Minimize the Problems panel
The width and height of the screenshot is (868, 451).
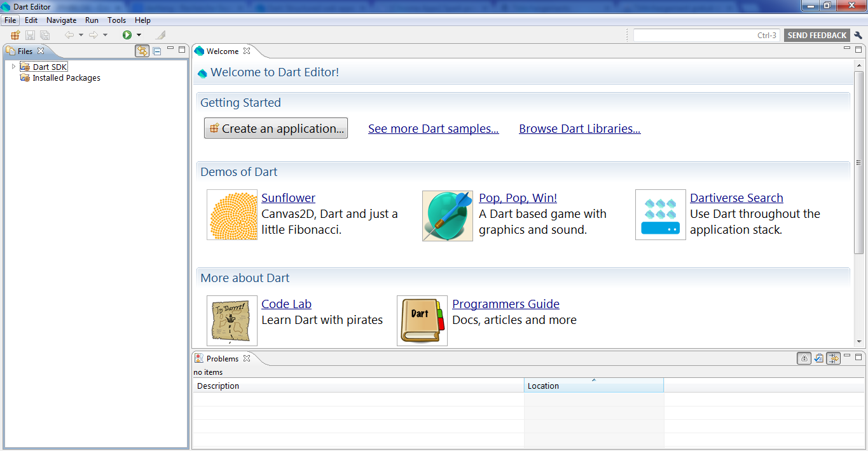tap(847, 356)
